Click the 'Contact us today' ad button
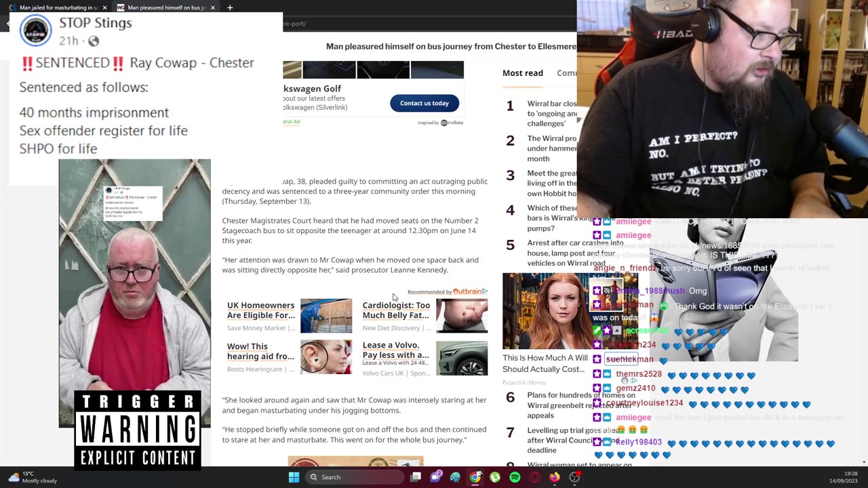The height and width of the screenshot is (488, 868). (425, 103)
